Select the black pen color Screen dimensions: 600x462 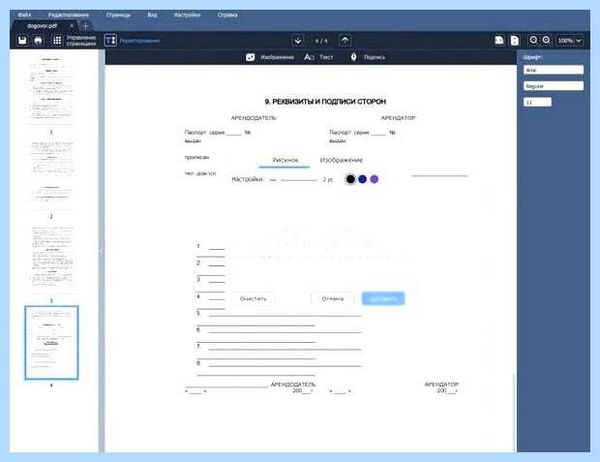350,179
